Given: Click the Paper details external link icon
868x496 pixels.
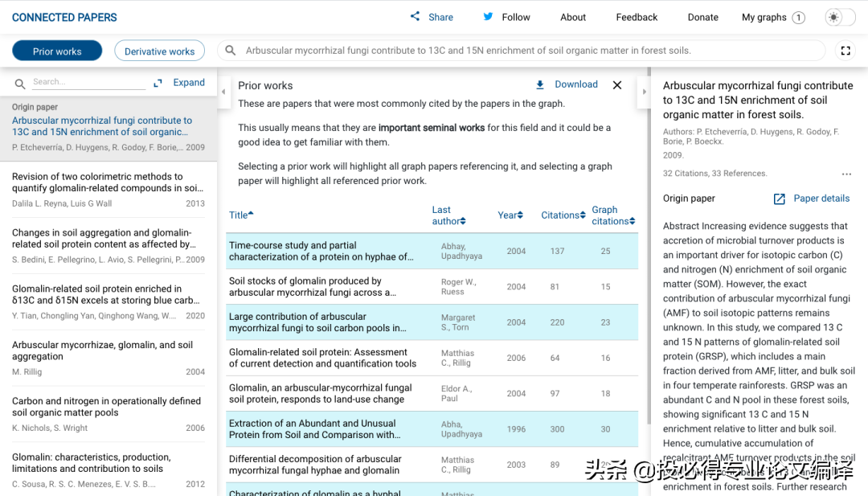Looking at the screenshot, I should click(x=779, y=199).
